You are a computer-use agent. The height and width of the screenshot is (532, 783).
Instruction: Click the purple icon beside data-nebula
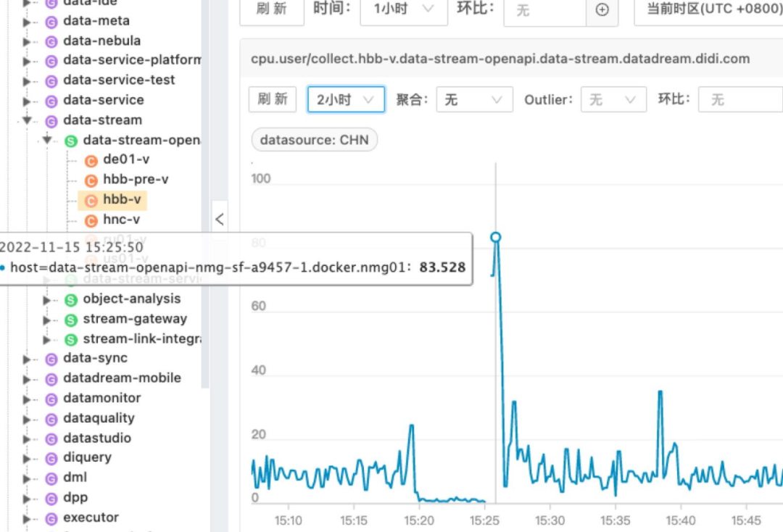(51, 41)
